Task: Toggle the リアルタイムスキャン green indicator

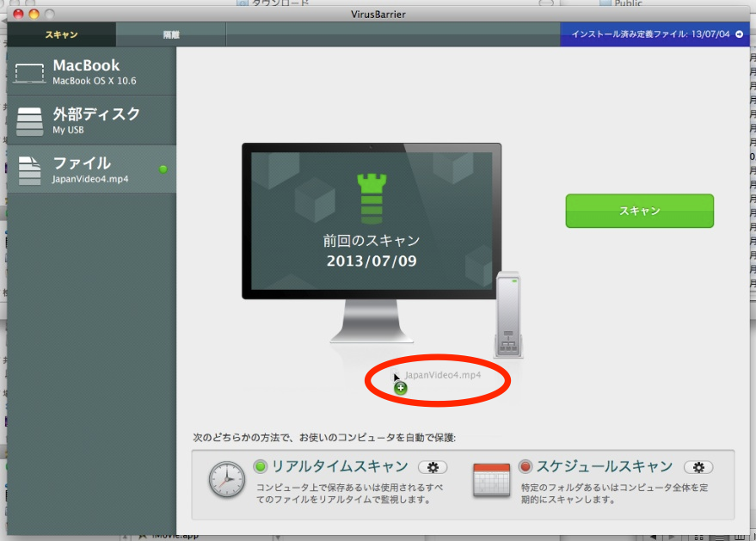Action: [x=261, y=466]
